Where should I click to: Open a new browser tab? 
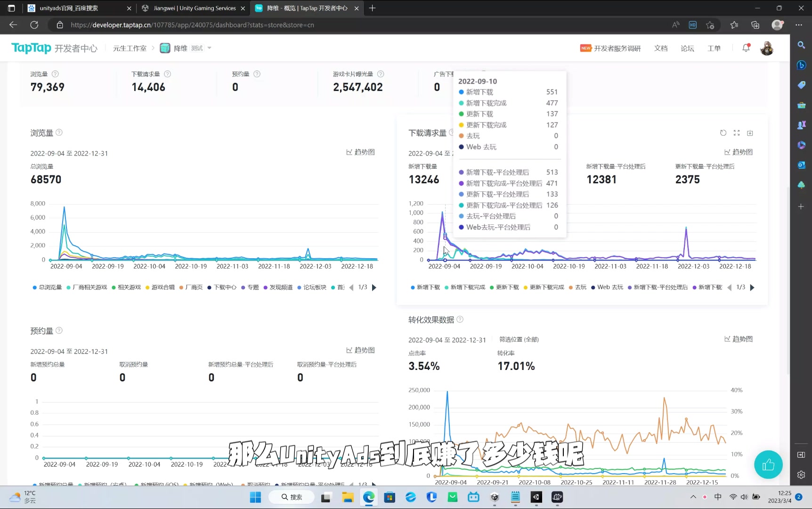[x=372, y=8]
